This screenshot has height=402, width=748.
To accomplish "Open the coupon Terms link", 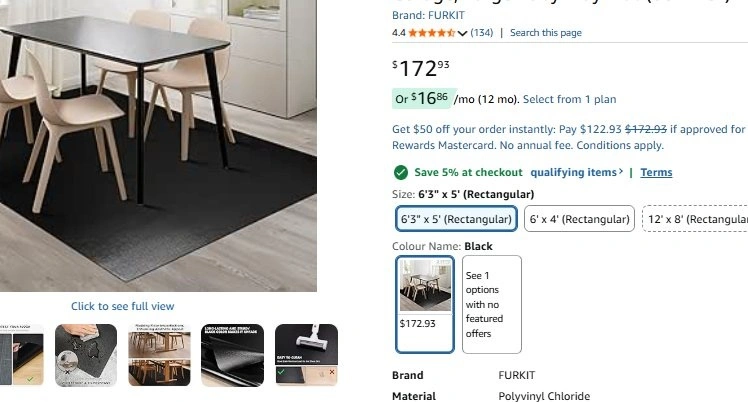I will [x=656, y=172].
